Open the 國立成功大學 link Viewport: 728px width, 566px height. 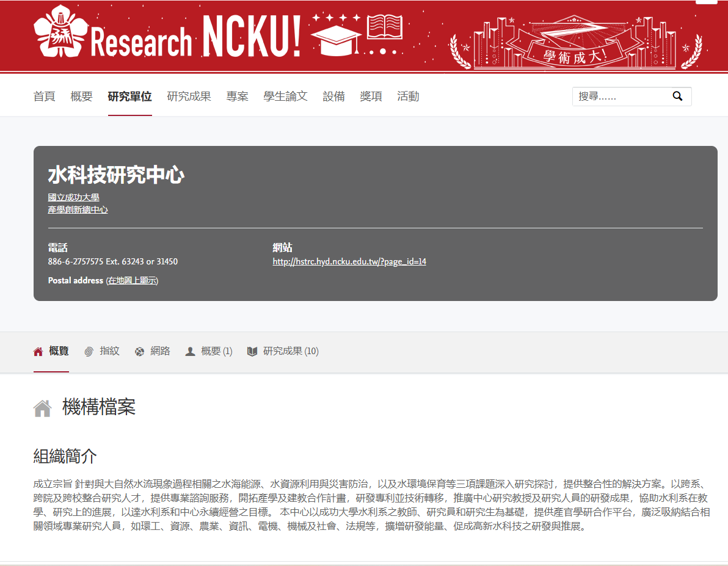(73, 197)
